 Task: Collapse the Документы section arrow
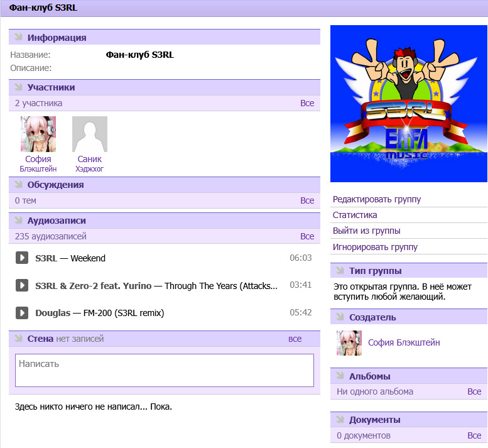(x=340, y=419)
